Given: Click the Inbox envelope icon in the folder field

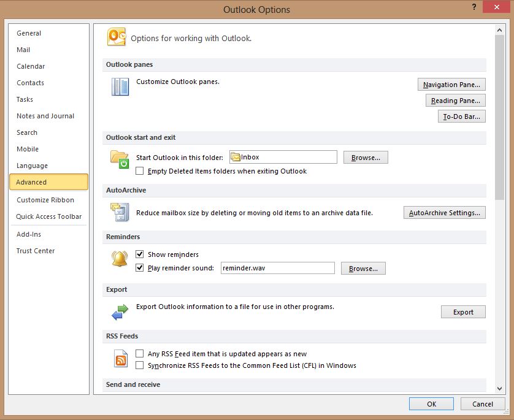Looking at the screenshot, I should (236, 158).
